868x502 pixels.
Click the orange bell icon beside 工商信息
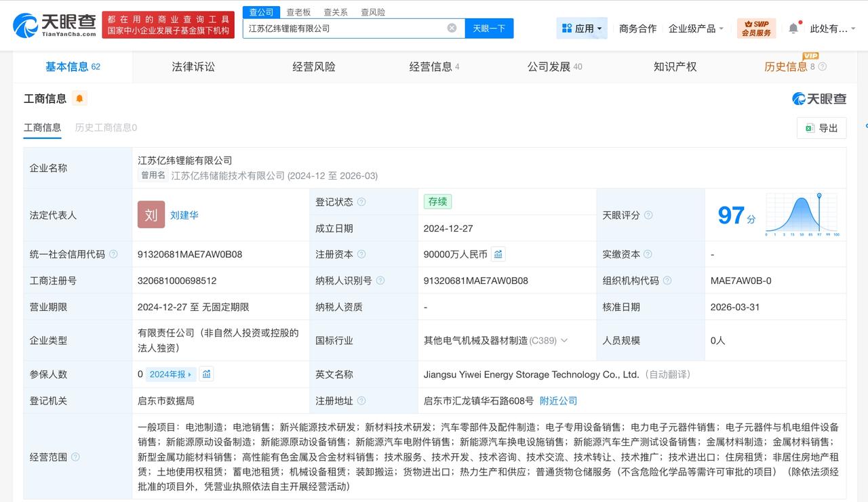pos(81,98)
